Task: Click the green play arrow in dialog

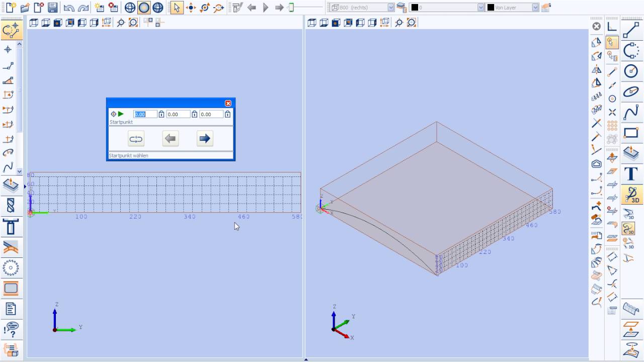Action: [x=121, y=114]
